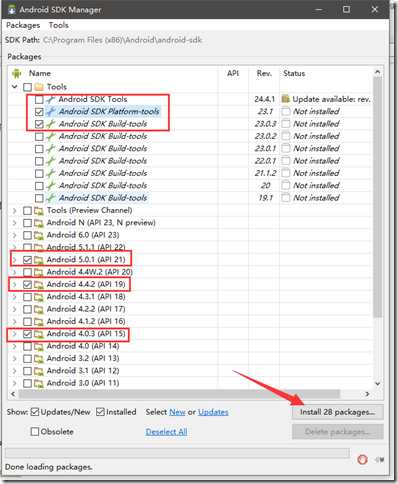Click the Tools folder icon

(x=39, y=87)
